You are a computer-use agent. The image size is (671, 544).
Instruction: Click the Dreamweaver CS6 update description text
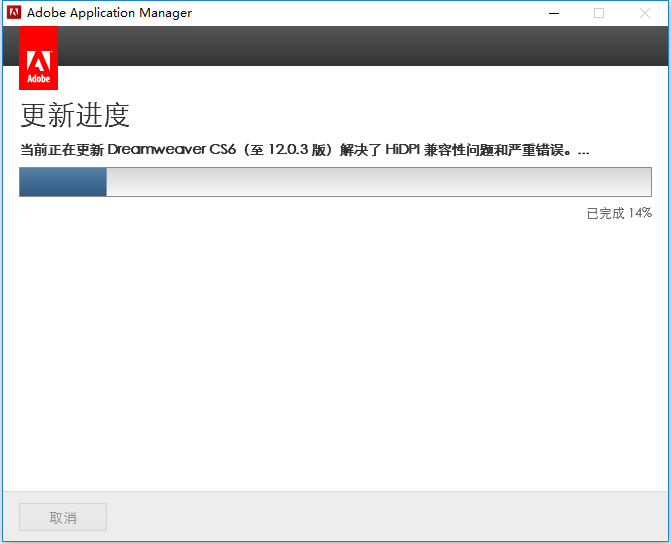[x=305, y=150]
